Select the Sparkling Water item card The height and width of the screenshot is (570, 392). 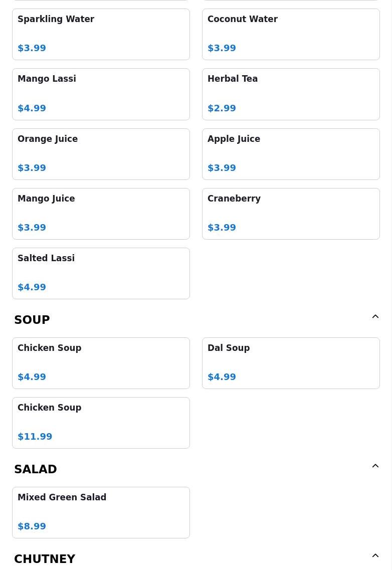coord(101,35)
